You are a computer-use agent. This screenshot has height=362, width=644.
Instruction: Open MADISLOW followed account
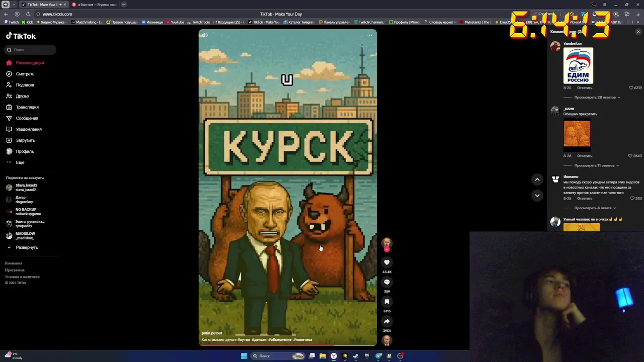pos(21,236)
